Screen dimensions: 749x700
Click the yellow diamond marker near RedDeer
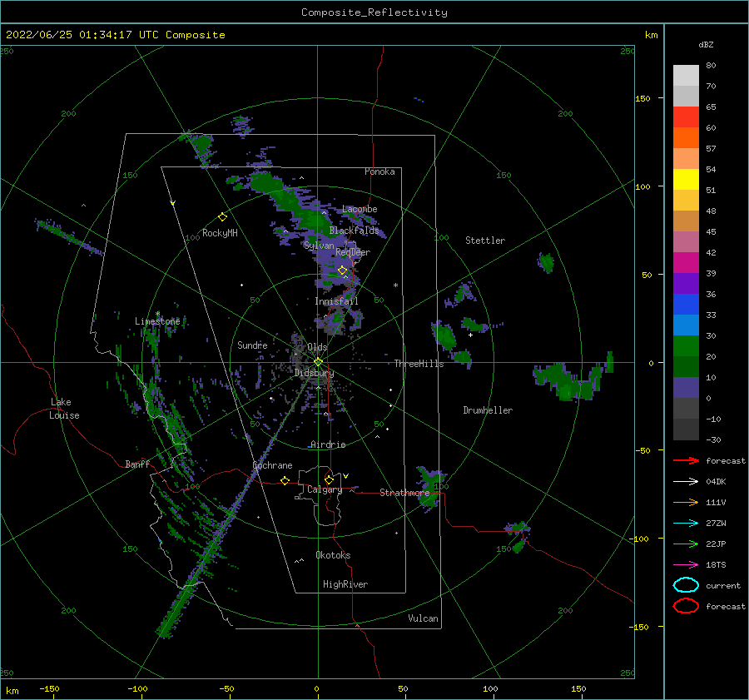(342, 271)
